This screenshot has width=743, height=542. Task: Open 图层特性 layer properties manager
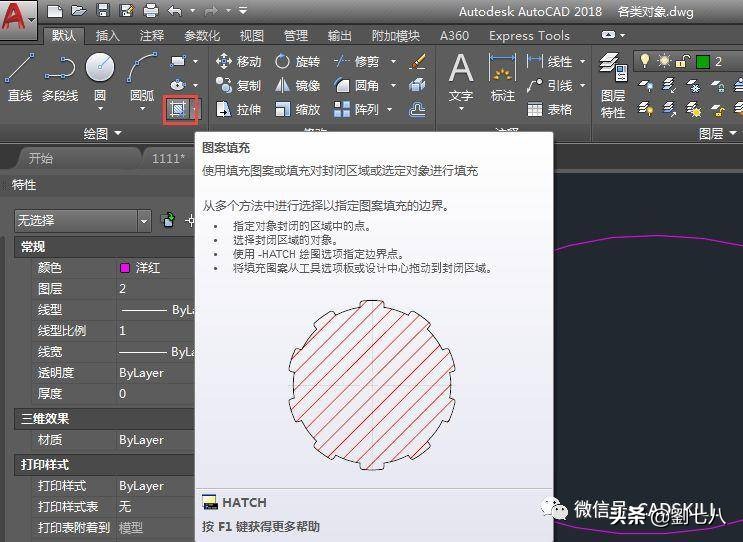click(613, 85)
